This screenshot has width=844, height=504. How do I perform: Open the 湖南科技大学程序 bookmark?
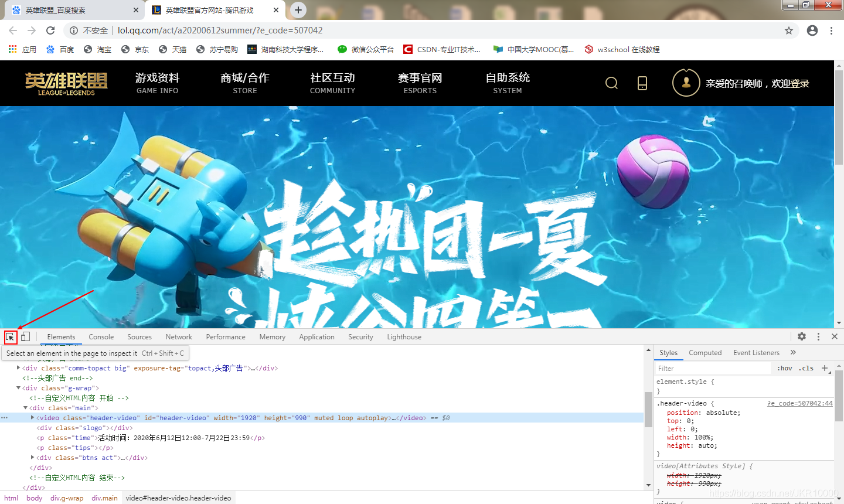(x=286, y=49)
